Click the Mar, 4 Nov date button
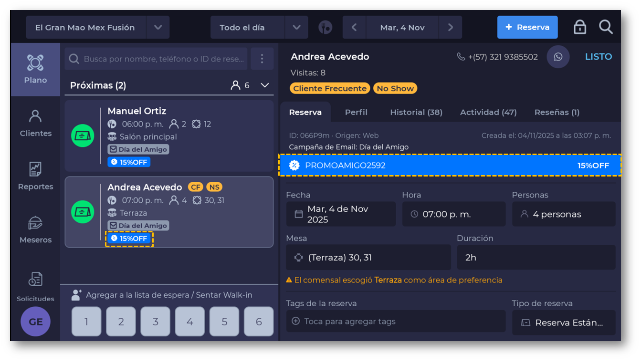Viewport: 641px width, 364px height. 402,27
